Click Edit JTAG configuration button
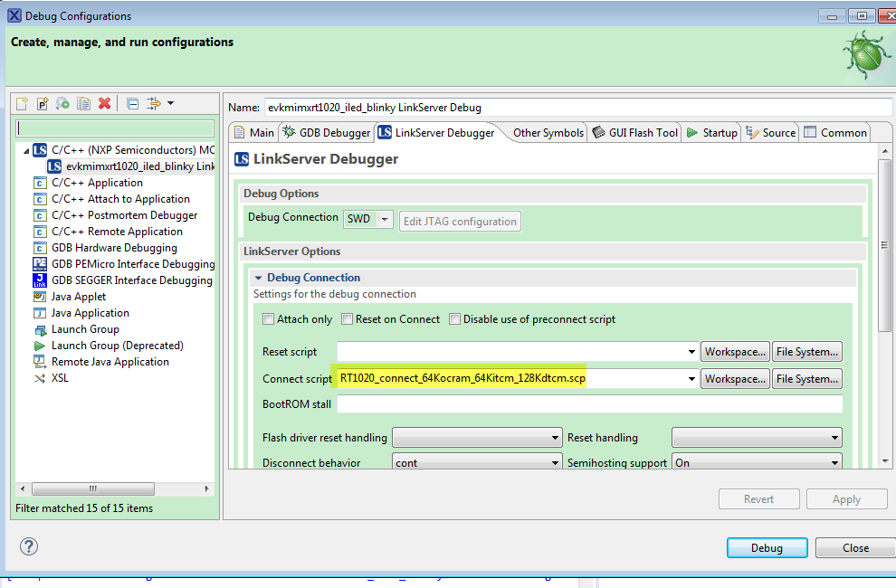896x588 pixels. coord(460,221)
